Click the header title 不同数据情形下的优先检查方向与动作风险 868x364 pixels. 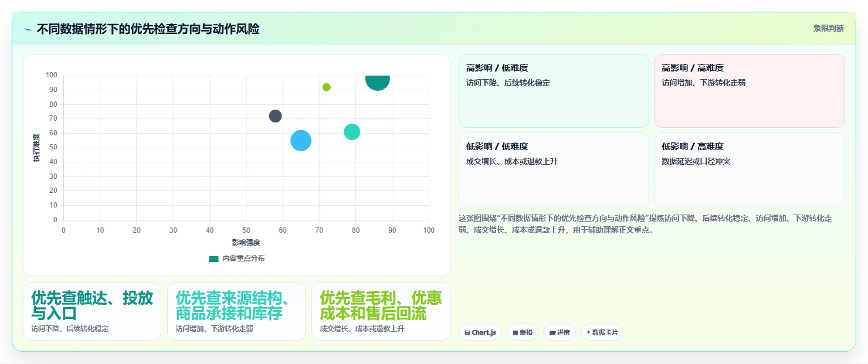148,29
